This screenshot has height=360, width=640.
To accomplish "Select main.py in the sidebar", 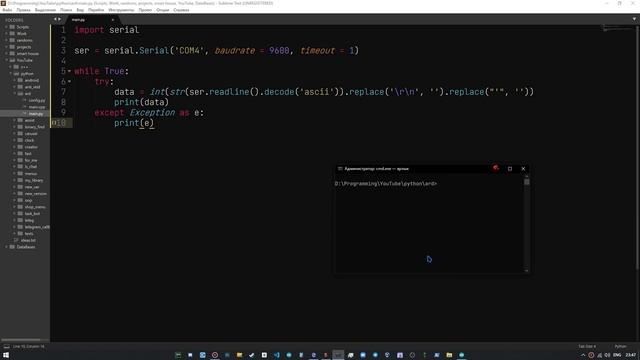I will click(x=36, y=113).
